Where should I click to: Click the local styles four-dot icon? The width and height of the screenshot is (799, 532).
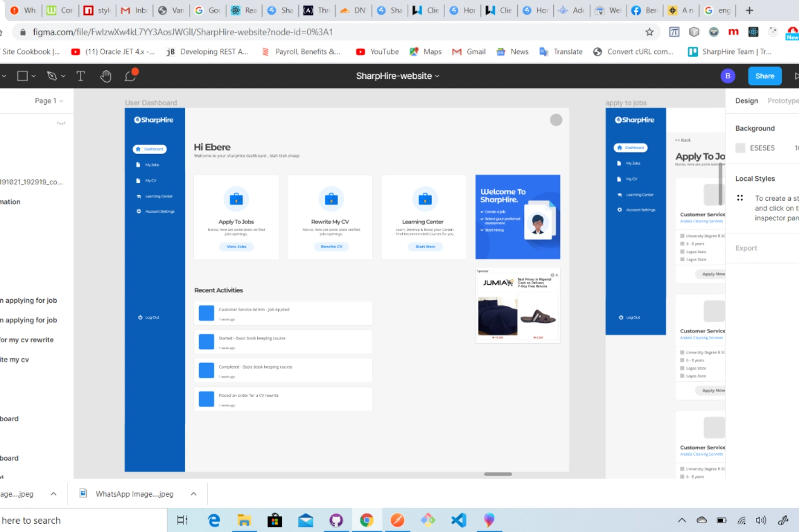point(740,198)
